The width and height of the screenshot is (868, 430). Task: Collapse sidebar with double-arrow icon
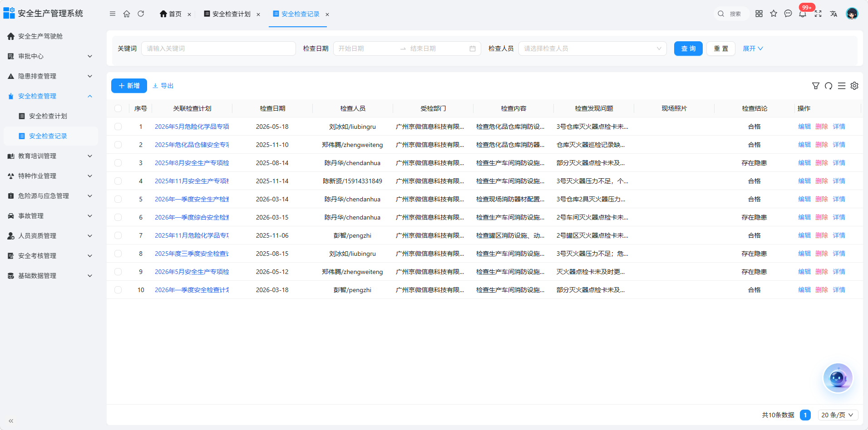[x=11, y=421]
